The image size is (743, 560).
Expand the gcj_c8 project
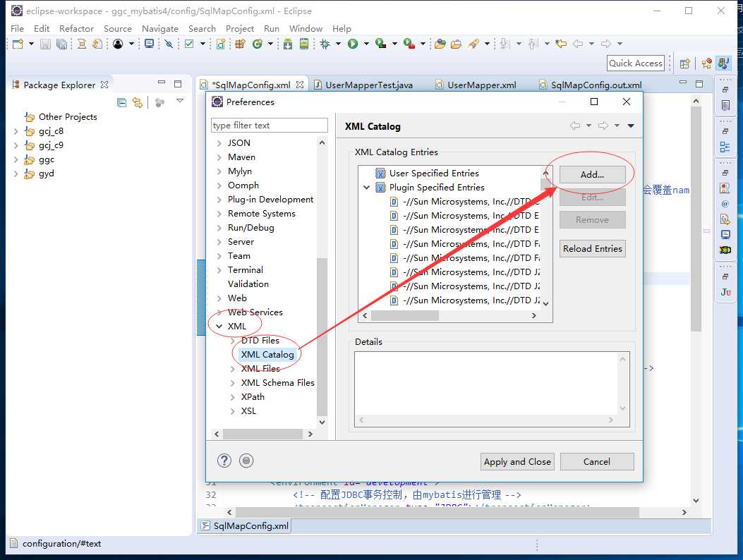(x=16, y=131)
